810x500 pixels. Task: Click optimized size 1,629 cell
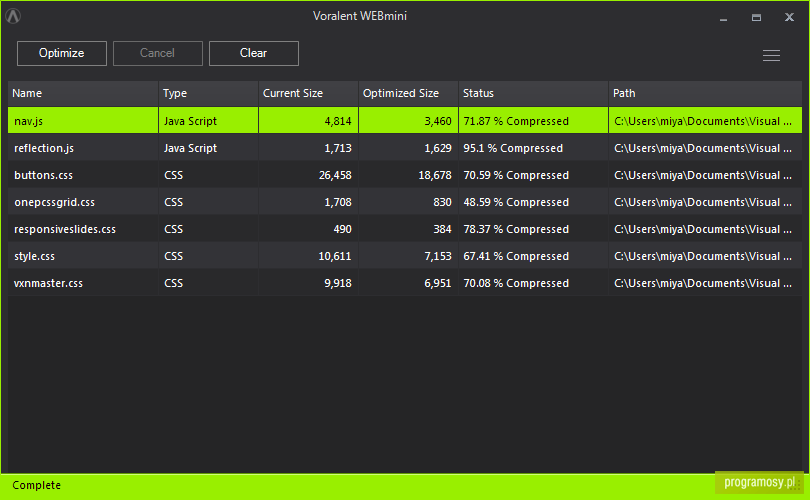click(408, 148)
